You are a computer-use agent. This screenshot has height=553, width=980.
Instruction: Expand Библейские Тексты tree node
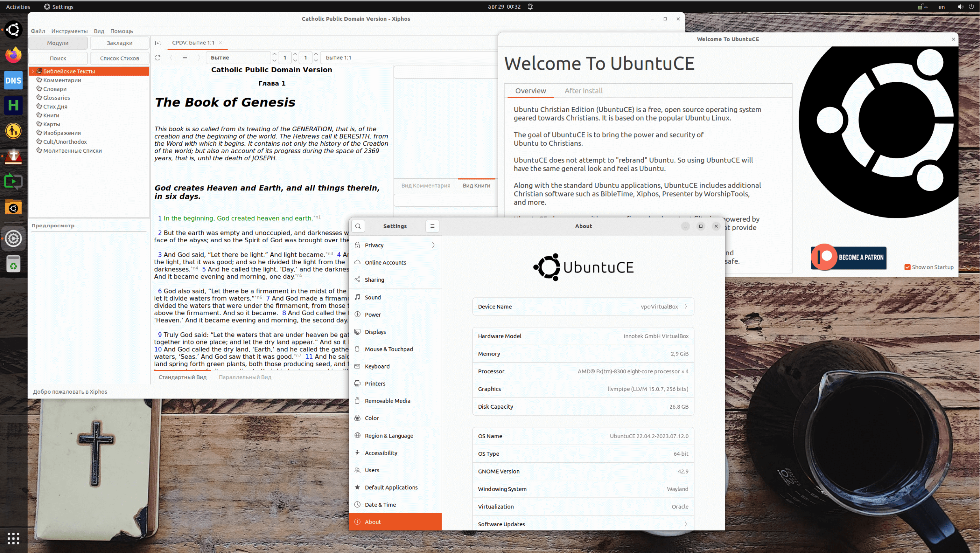(33, 71)
